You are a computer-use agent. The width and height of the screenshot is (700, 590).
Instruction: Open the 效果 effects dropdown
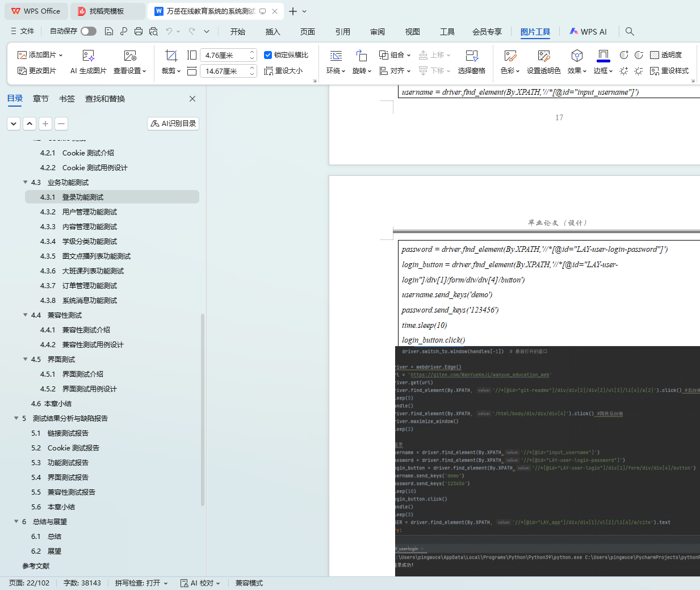click(x=577, y=71)
